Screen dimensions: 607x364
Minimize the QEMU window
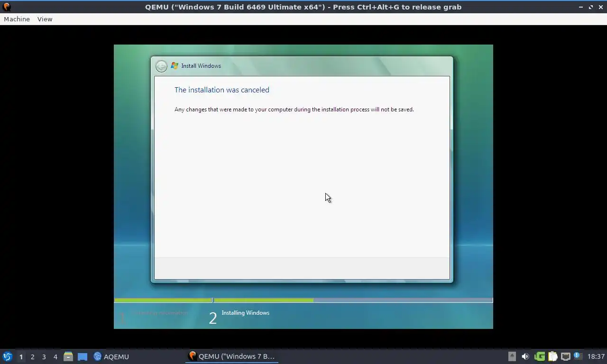point(581,7)
